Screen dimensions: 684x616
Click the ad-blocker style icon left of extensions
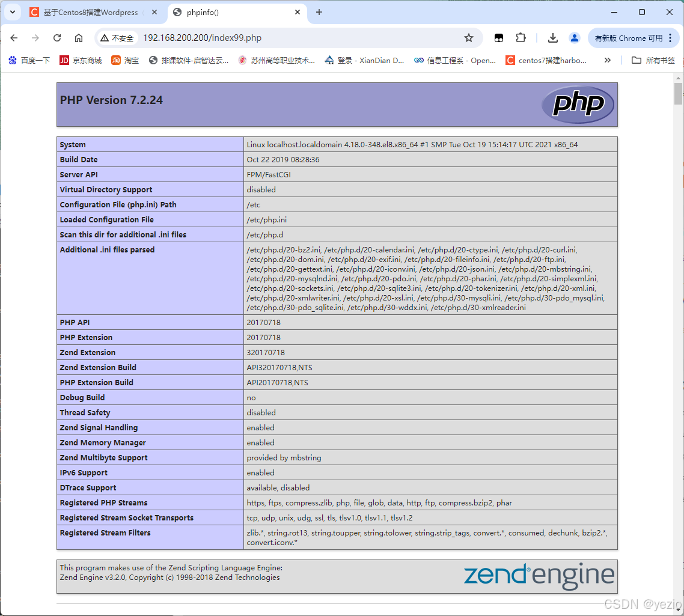point(499,37)
